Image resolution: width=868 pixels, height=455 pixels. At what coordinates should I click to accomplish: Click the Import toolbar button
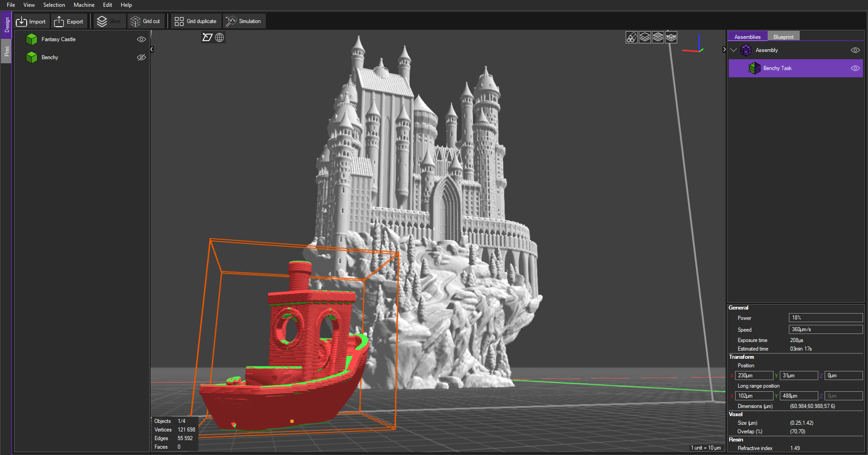click(x=31, y=21)
